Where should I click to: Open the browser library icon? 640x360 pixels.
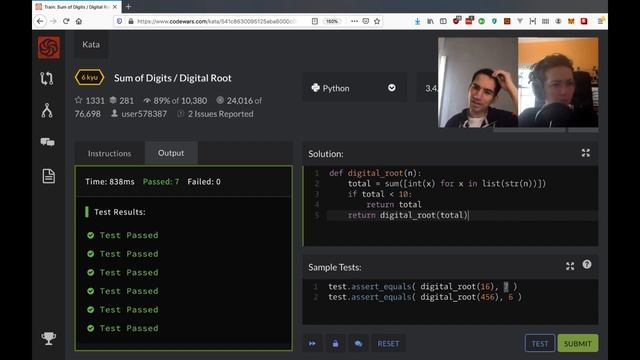click(430, 21)
